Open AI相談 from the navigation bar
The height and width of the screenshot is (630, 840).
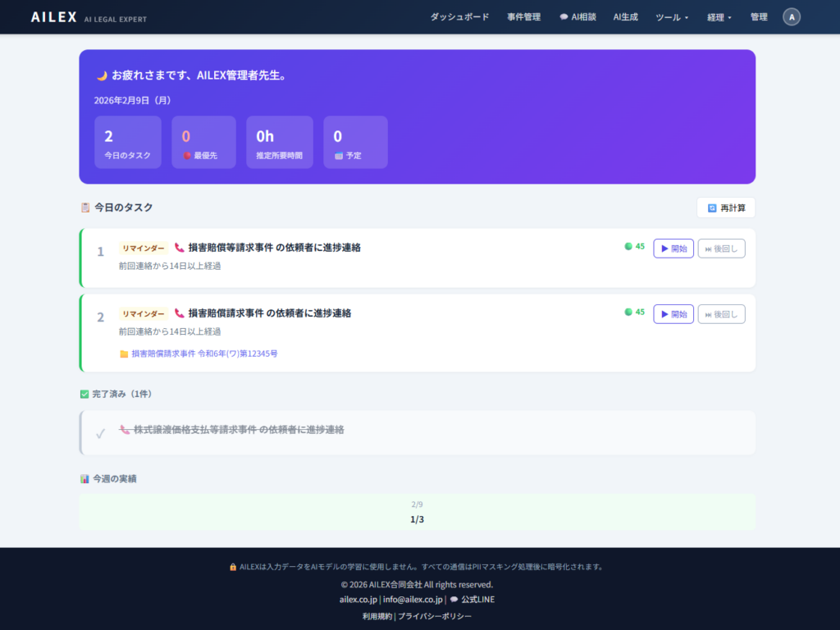click(577, 17)
